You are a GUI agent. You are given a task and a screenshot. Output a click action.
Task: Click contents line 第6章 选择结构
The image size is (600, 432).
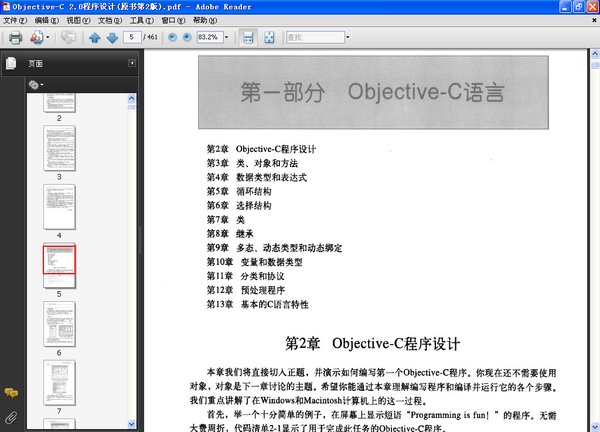tap(239, 205)
